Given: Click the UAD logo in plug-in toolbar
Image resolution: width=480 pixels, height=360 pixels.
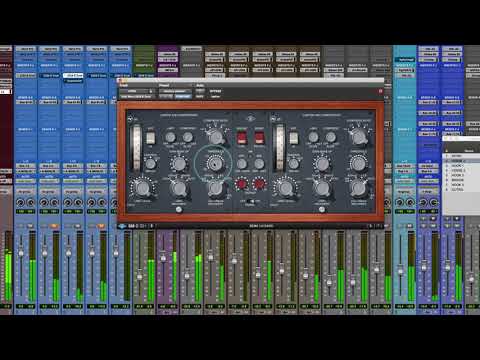Looking at the screenshot, I should 122,226.
